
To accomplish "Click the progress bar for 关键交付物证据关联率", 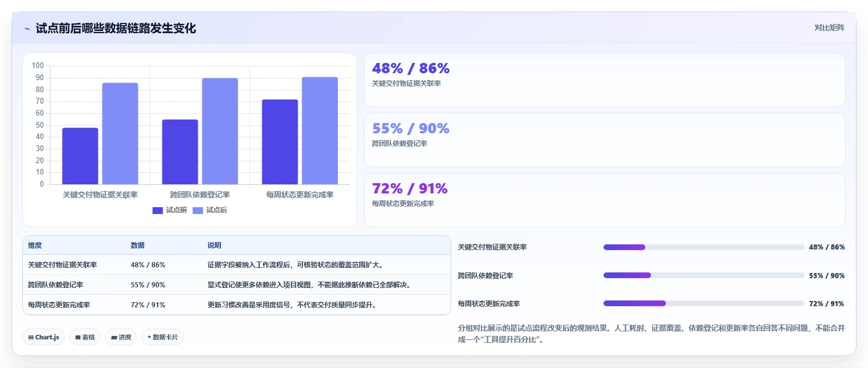I will tap(704, 247).
